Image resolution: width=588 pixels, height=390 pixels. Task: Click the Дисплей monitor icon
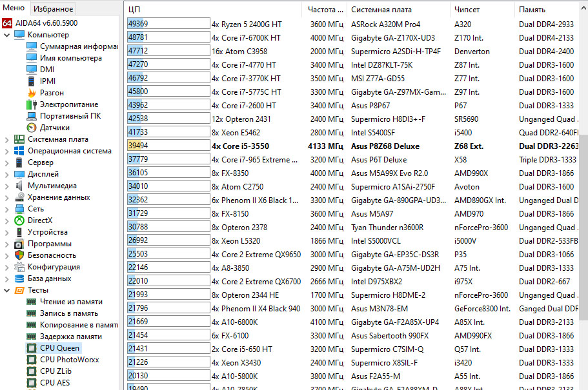point(19,174)
